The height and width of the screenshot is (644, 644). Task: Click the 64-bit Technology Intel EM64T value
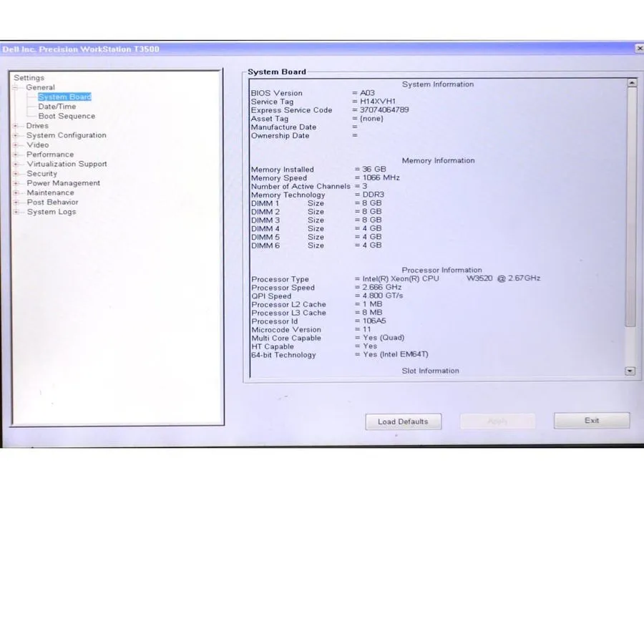396,354
